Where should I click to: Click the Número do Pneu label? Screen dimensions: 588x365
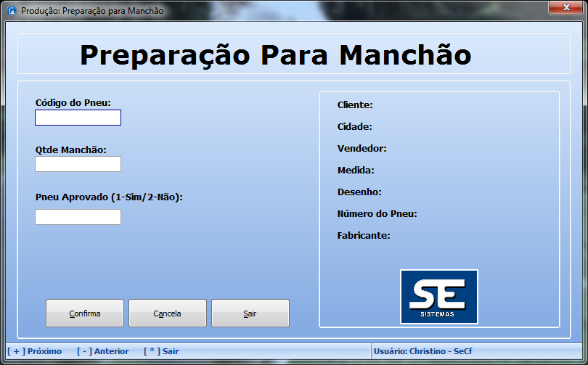(x=377, y=214)
